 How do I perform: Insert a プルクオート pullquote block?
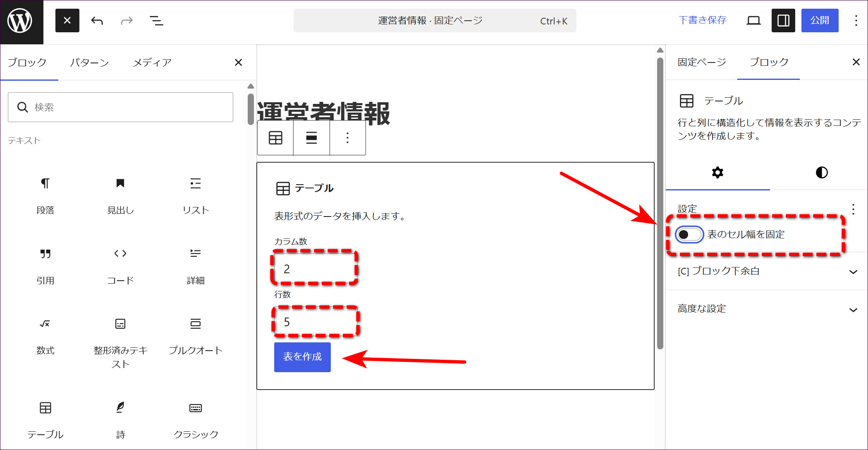[x=196, y=336]
